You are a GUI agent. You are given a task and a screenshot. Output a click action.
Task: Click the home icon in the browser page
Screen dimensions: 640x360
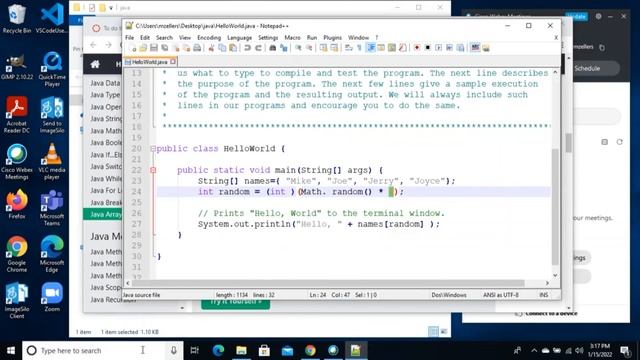coord(95,64)
